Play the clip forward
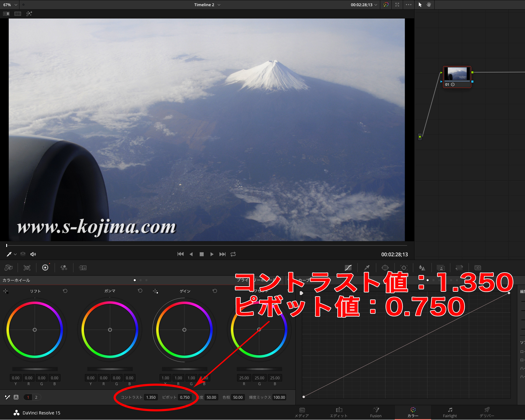This screenshot has width=525, height=420. pos(212,254)
